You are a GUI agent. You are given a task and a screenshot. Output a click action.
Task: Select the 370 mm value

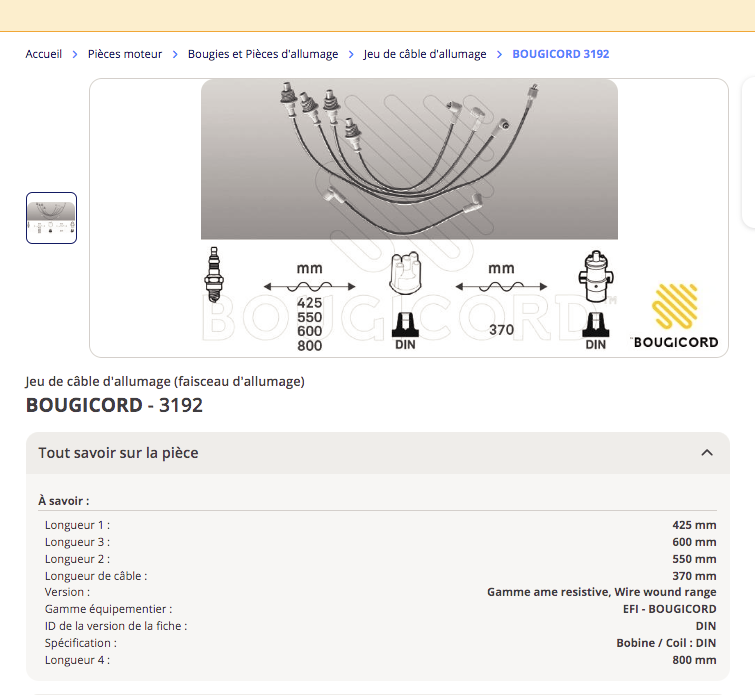click(x=694, y=576)
